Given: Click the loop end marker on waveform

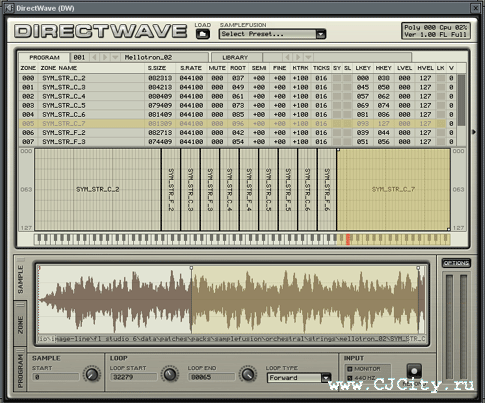Looking at the screenshot, I should pyautogui.click(x=418, y=268).
